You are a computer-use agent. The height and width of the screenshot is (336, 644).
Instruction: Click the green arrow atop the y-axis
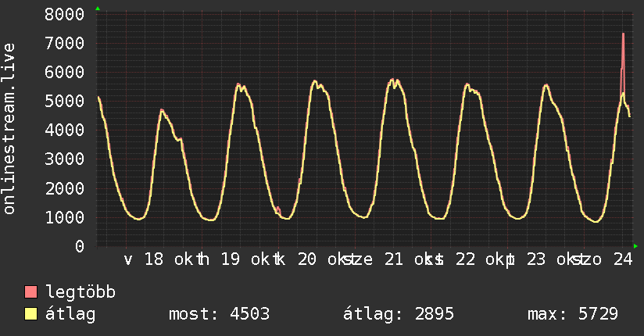pyautogui.click(x=98, y=9)
